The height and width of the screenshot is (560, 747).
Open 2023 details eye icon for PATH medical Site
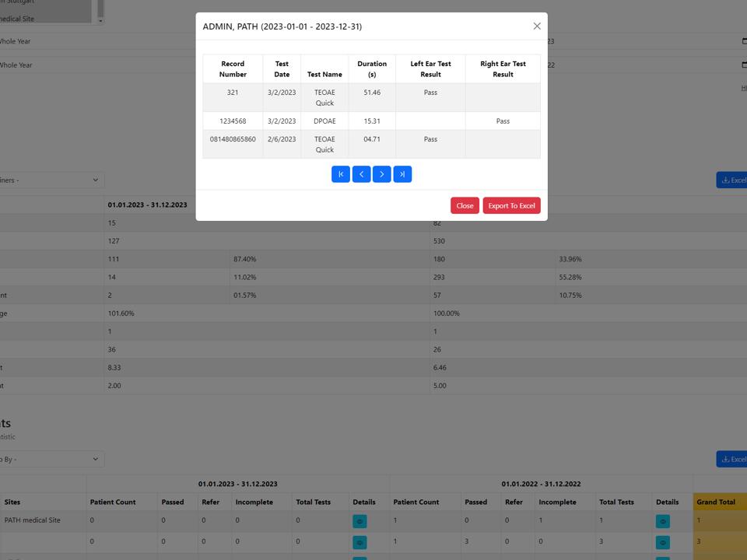(x=359, y=521)
